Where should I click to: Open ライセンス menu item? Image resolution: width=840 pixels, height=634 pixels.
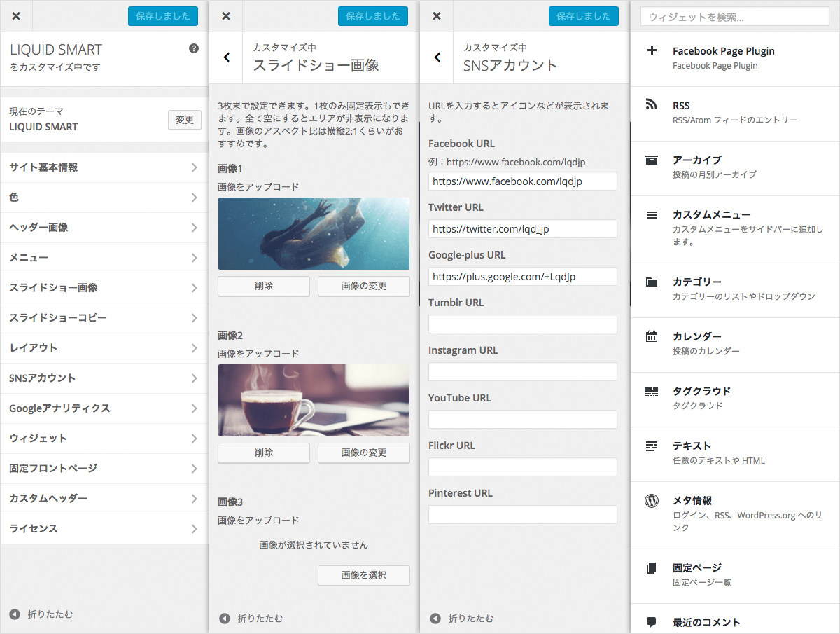click(x=104, y=529)
